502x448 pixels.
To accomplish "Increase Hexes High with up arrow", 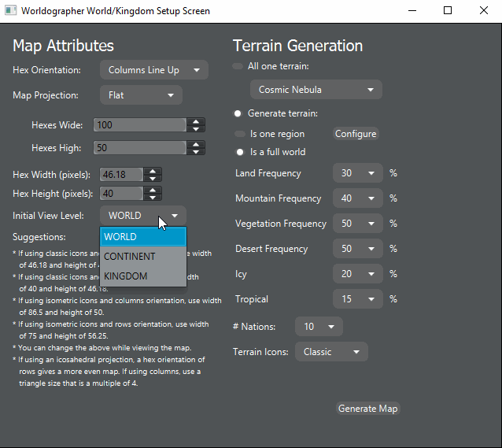I will (196, 144).
